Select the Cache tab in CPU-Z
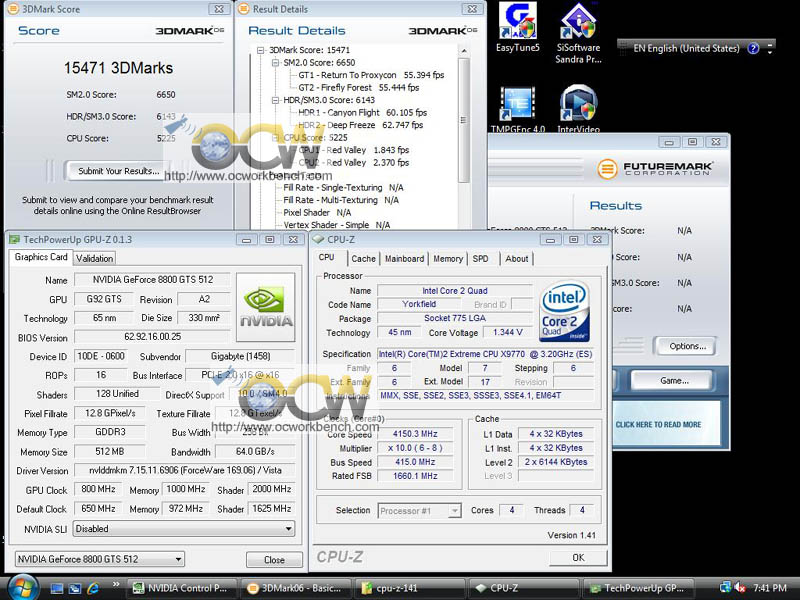This screenshot has height=600, width=800. coord(363,259)
